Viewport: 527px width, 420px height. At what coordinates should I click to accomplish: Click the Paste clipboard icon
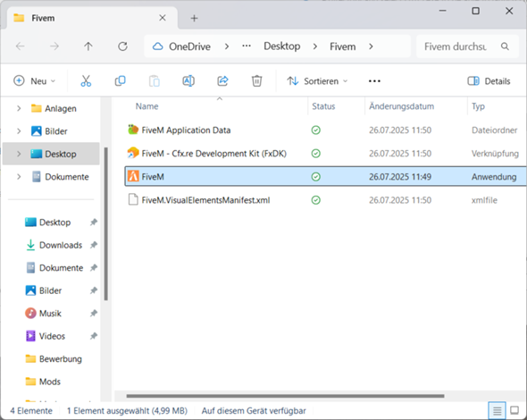pos(155,81)
